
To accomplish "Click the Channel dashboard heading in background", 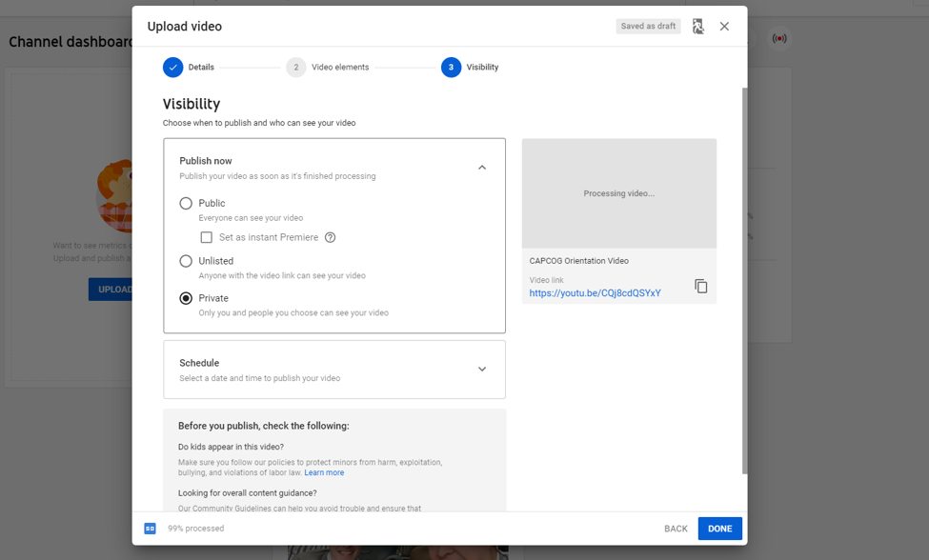I will 71,42.
